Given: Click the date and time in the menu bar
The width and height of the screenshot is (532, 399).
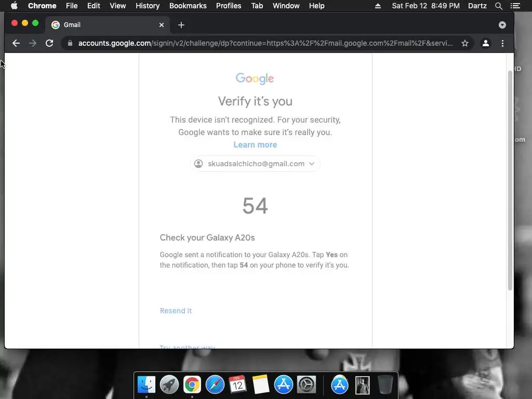Looking at the screenshot, I should click(426, 6).
